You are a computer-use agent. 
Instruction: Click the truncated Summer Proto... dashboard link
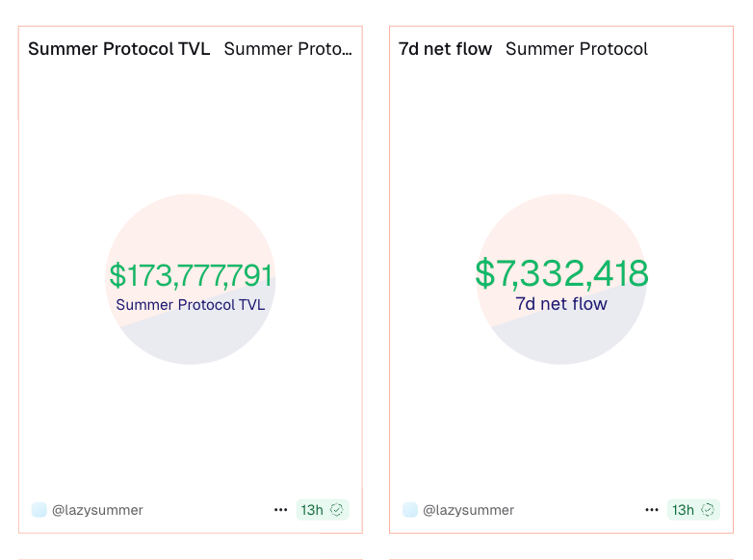pyautogui.click(x=287, y=49)
